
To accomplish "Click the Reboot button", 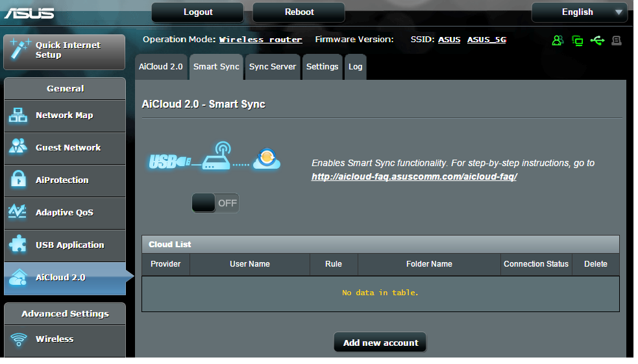I will coord(299,12).
